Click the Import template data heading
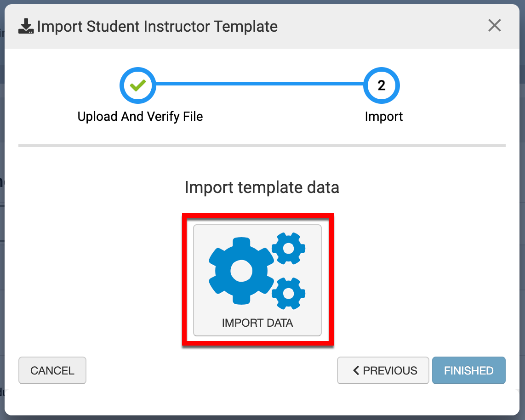This screenshot has height=420, width=525. (x=262, y=187)
